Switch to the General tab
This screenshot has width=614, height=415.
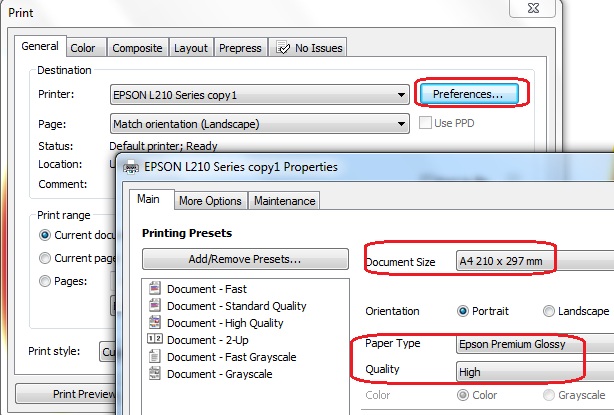pyautogui.click(x=40, y=46)
